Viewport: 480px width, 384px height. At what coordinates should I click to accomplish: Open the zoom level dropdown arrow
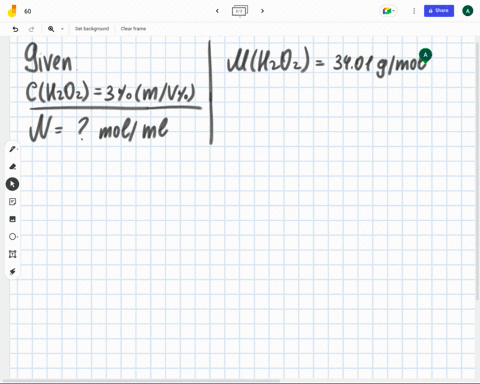point(62,29)
